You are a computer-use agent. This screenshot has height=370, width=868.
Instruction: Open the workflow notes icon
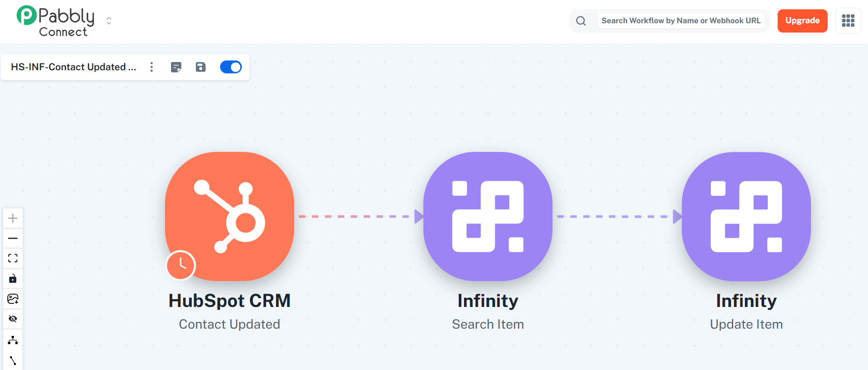point(176,67)
